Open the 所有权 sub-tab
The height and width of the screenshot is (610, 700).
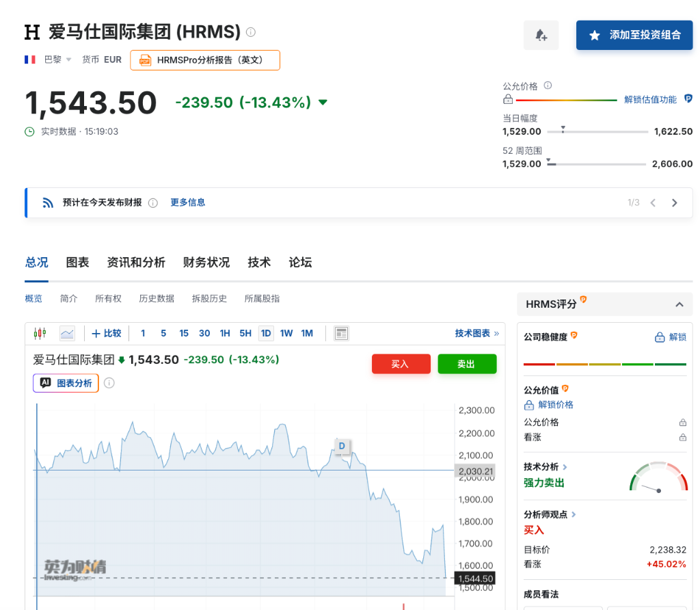click(108, 299)
